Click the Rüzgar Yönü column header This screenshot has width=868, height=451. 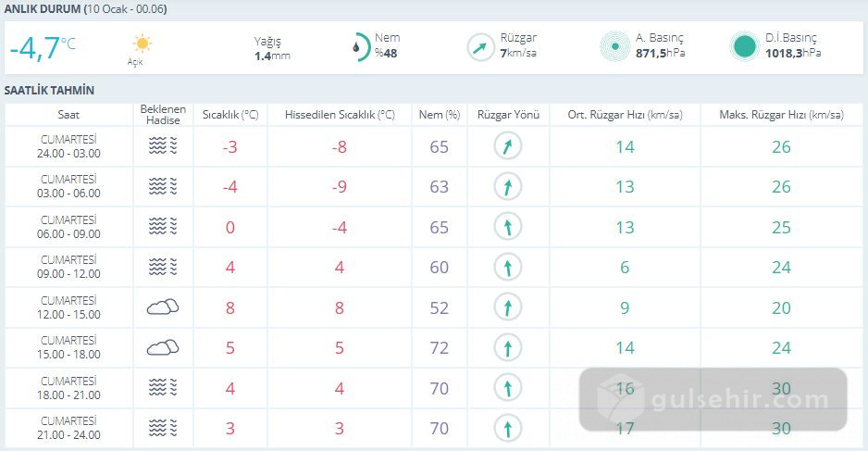(507, 115)
